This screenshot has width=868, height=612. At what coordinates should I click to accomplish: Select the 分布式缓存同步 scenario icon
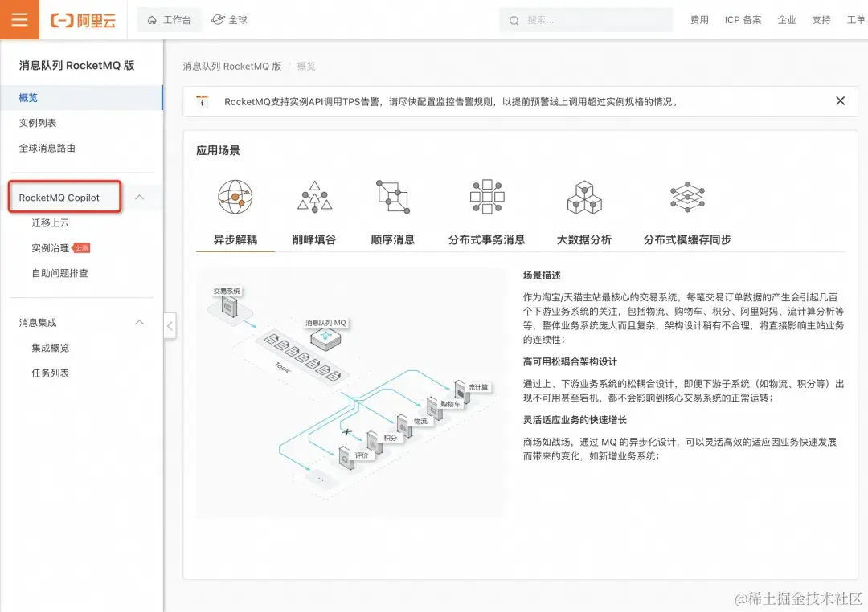point(686,195)
